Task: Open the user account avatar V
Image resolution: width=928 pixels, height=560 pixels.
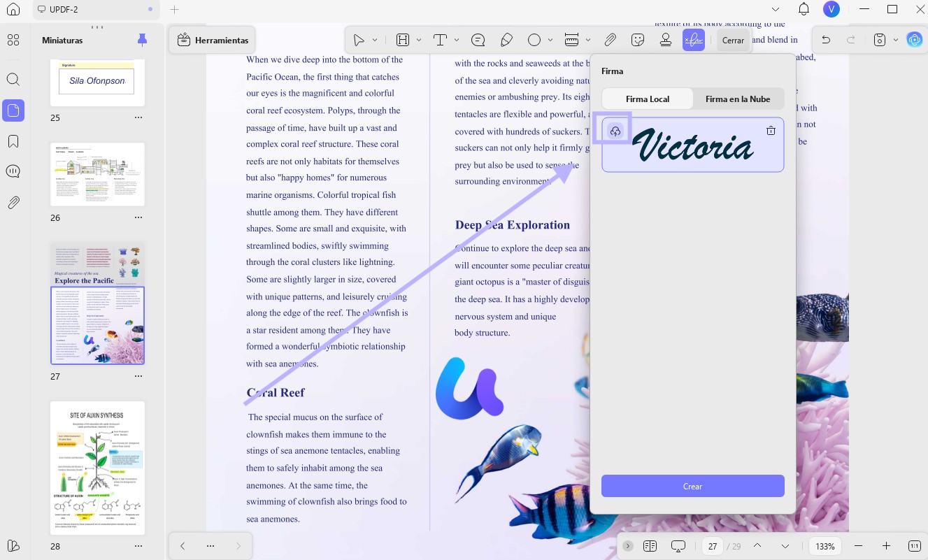Action: (831, 9)
